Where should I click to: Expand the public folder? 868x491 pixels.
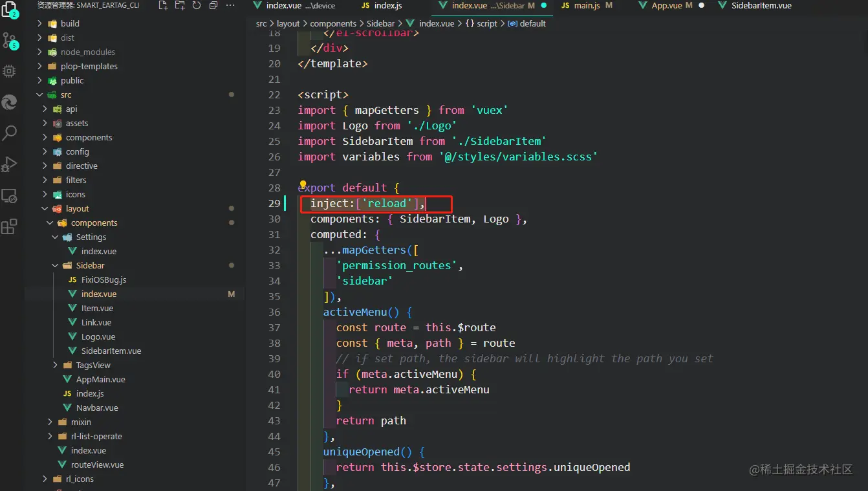click(40, 80)
